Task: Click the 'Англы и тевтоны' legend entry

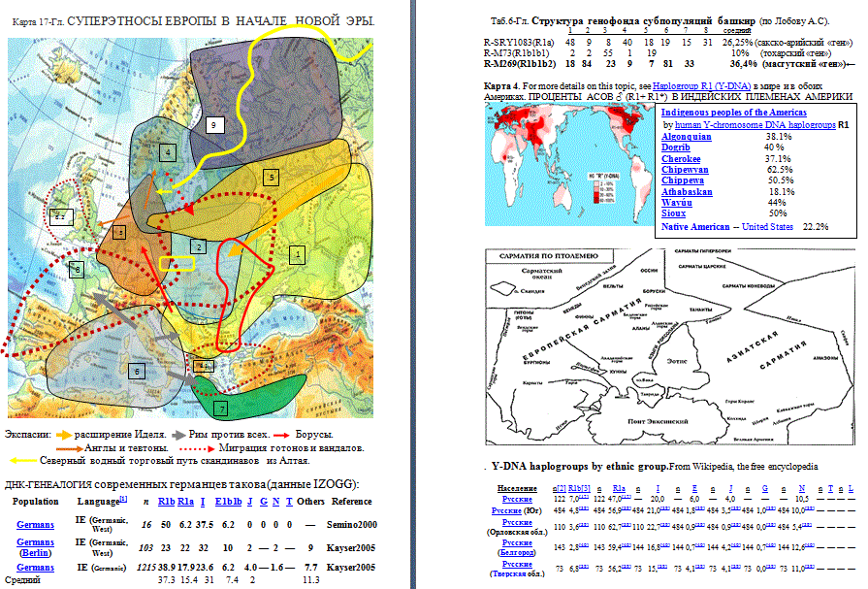Action: (x=126, y=448)
